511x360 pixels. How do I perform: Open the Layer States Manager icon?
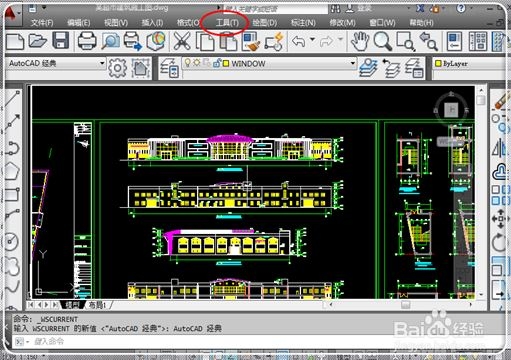click(414, 68)
